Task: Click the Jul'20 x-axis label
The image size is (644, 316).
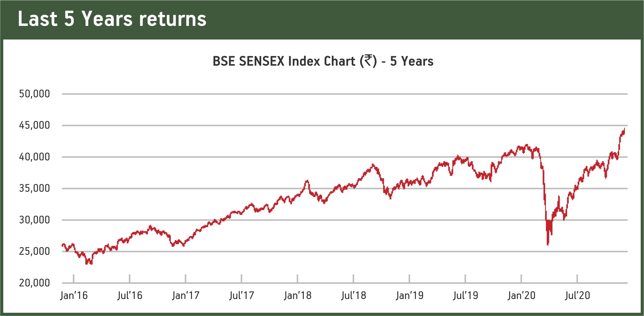Action: 577,296
